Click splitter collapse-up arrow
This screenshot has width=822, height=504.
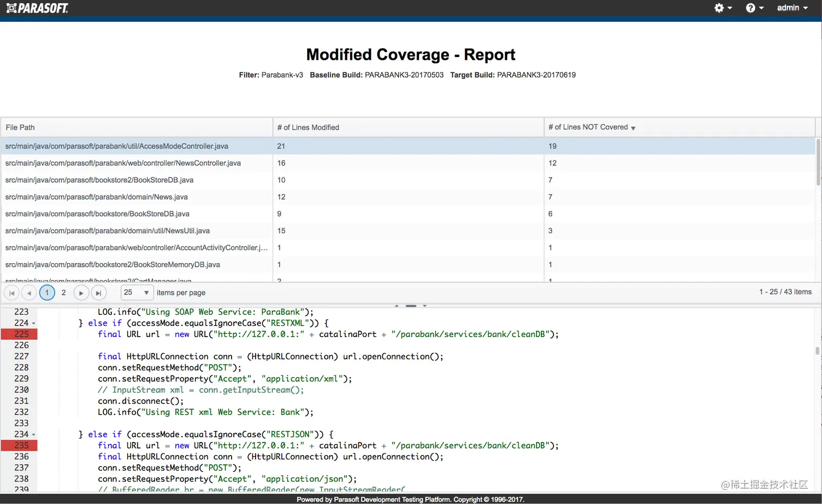point(397,306)
